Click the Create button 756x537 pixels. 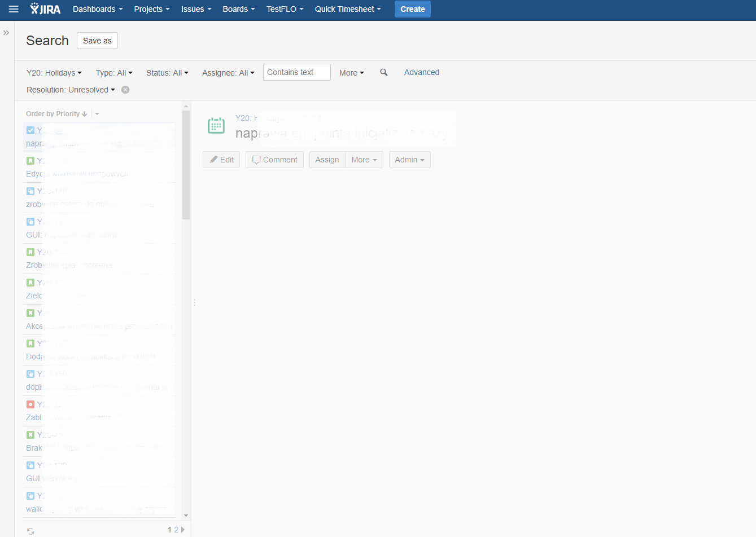coord(413,9)
